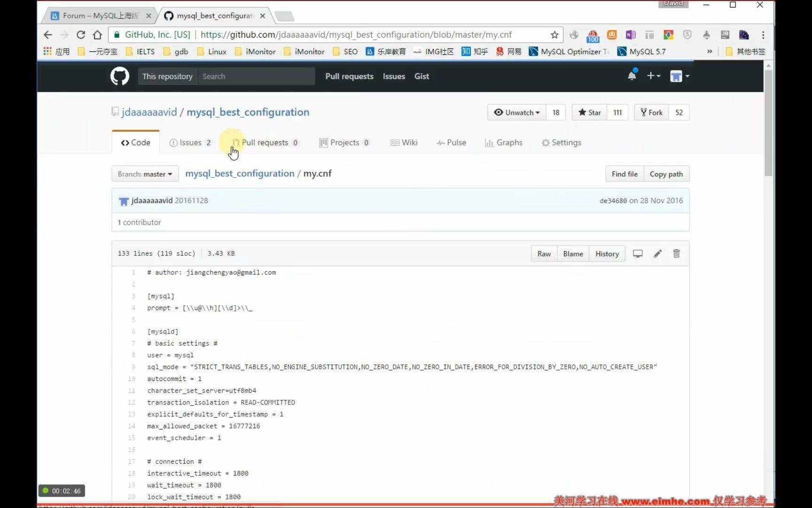Bookmark page with the star icon

[554, 35]
